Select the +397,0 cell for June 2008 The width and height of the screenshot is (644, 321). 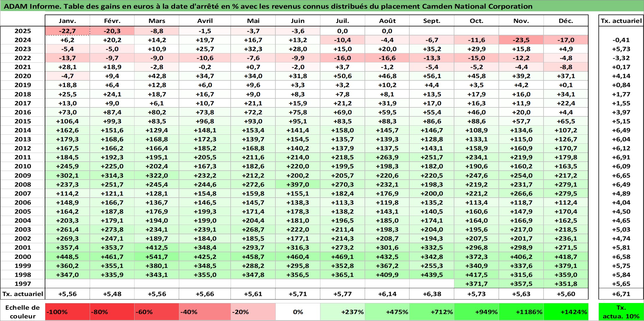(x=298, y=185)
